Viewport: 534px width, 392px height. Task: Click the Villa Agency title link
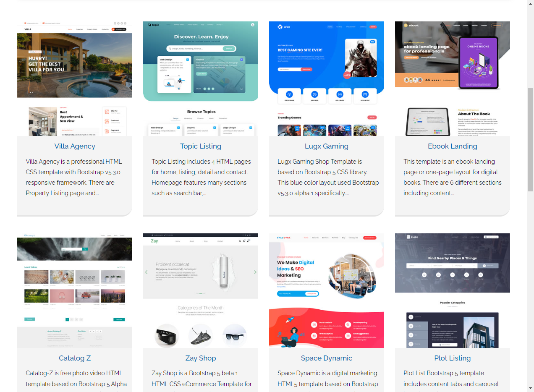click(75, 146)
